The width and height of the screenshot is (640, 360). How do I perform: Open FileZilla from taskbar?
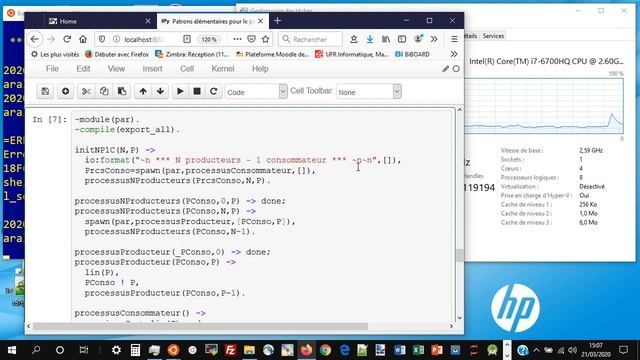(x=230, y=350)
